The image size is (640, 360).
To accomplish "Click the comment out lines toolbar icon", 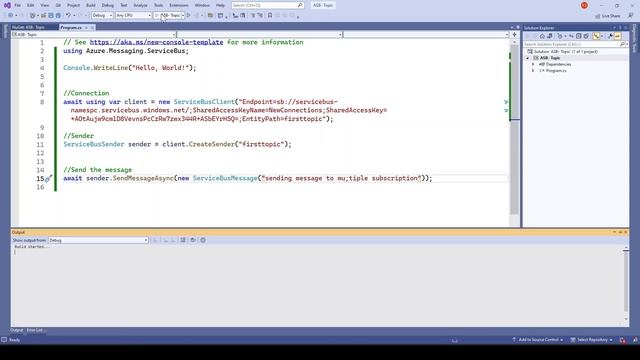I will point(253,15).
